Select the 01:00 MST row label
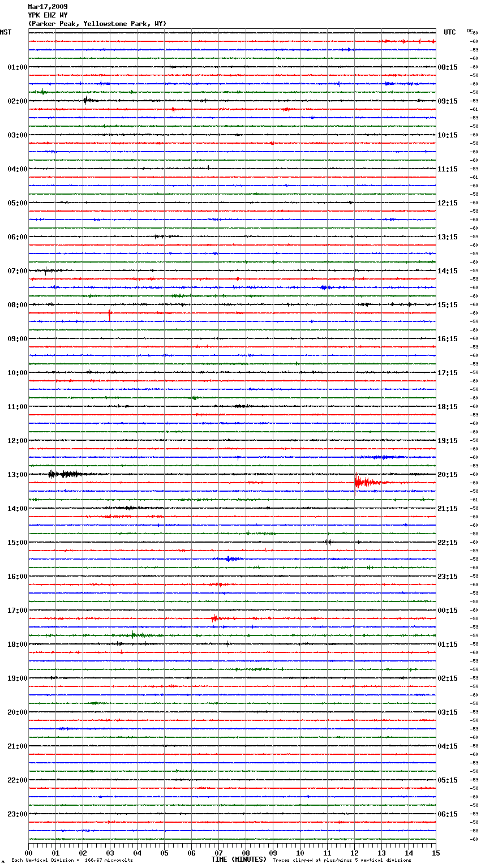 coord(18,67)
